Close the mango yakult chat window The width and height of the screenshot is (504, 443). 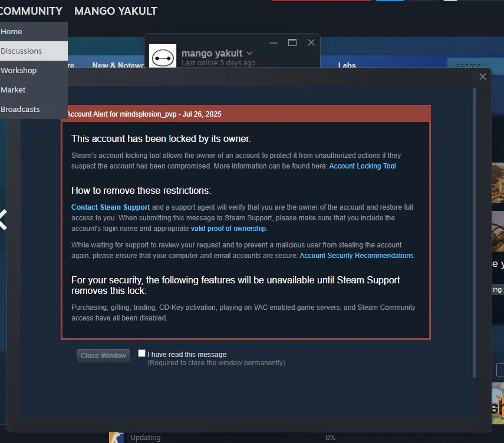311,42
